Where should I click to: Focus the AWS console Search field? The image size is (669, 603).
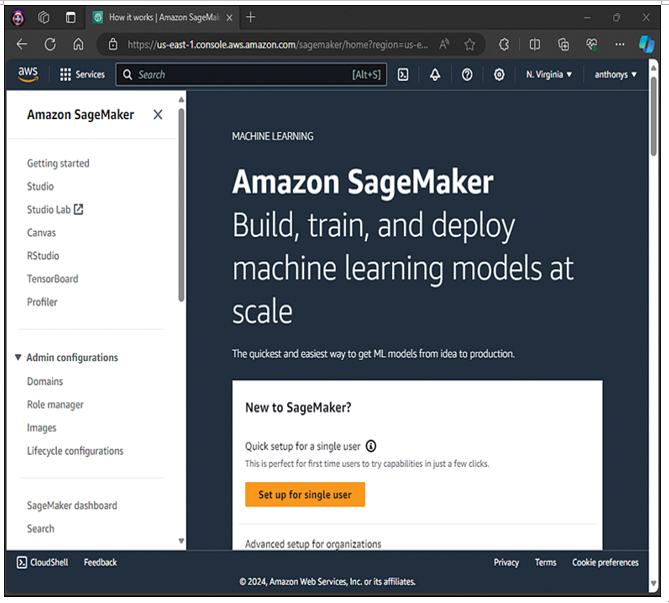(x=251, y=75)
